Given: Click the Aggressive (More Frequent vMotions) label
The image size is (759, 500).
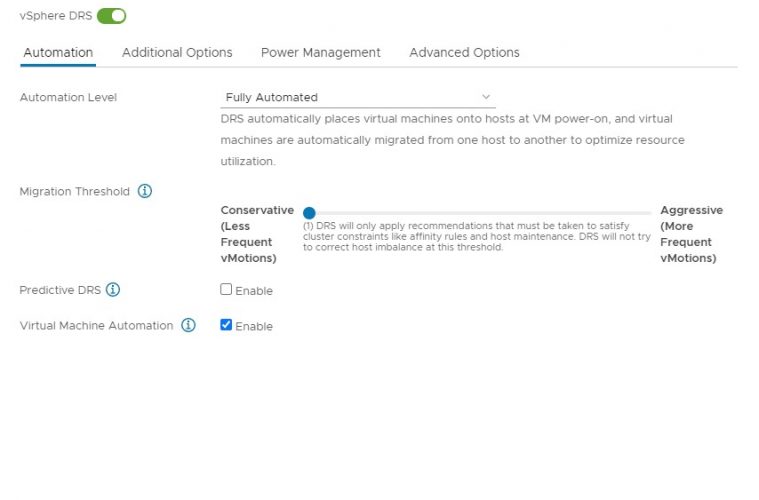Looking at the screenshot, I should [691, 234].
